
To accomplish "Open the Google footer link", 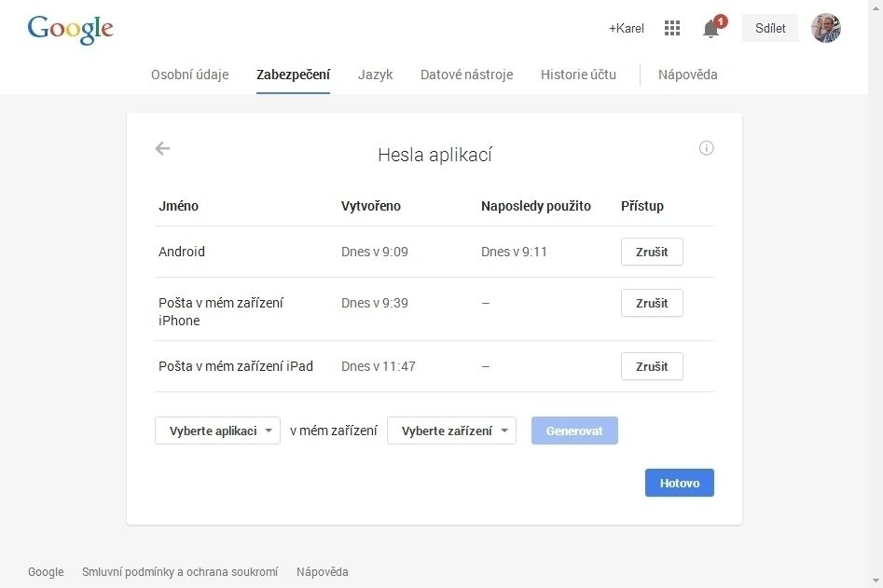I will tap(46, 571).
